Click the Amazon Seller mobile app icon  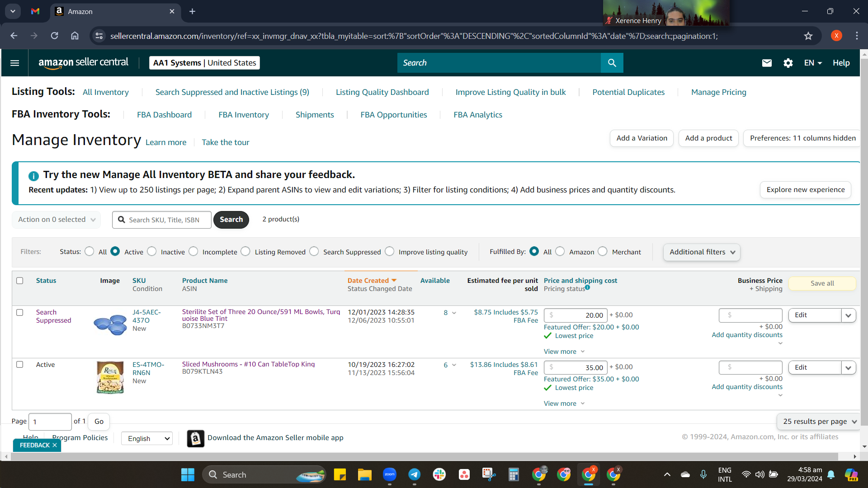point(195,438)
